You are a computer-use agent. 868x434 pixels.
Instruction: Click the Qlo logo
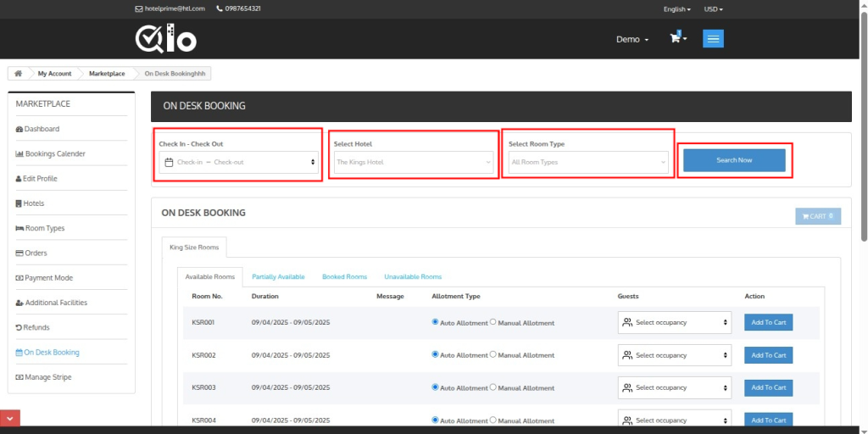pos(165,39)
